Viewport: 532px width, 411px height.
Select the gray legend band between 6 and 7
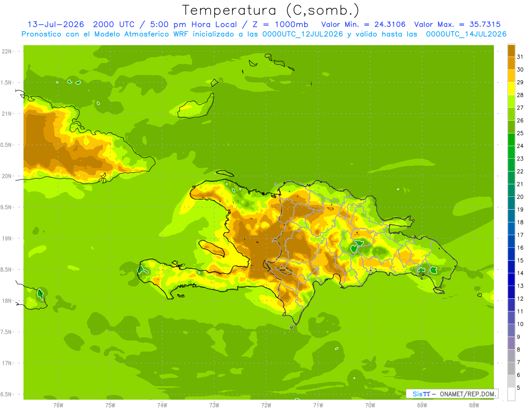coord(511,368)
